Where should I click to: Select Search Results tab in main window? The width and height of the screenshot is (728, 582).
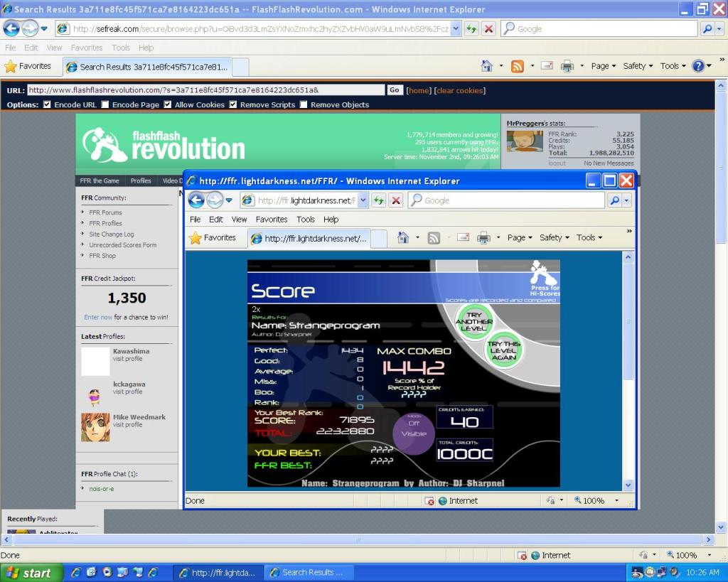[147, 67]
